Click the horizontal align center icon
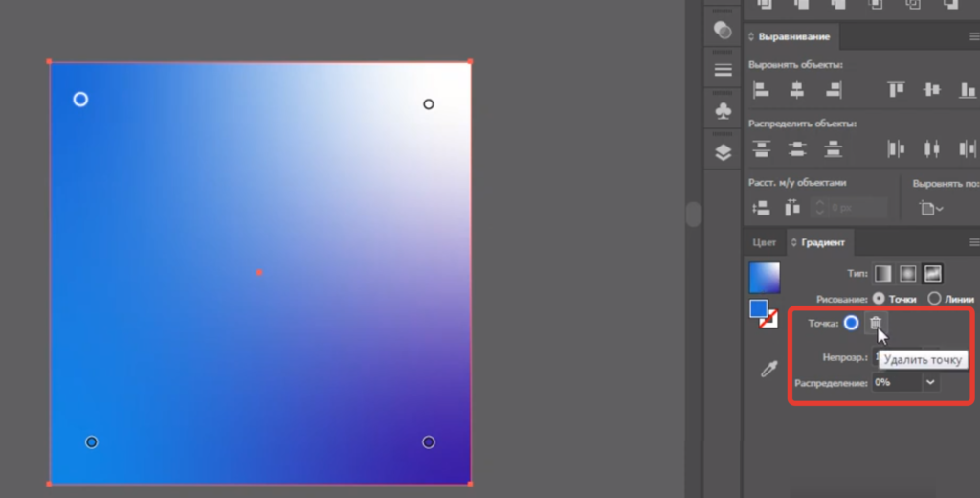This screenshot has width=980, height=498. click(x=797, y=90)
